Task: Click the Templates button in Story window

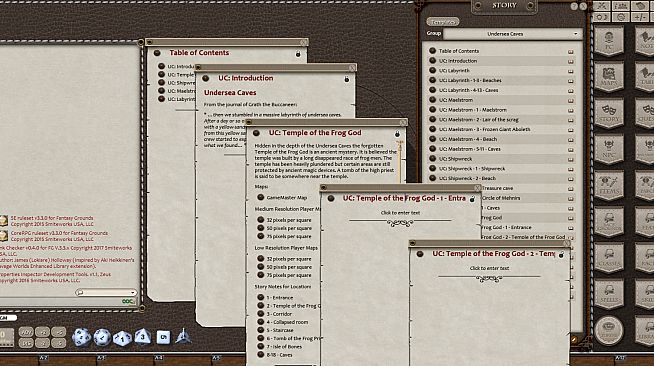Action: tap(443, 22)
